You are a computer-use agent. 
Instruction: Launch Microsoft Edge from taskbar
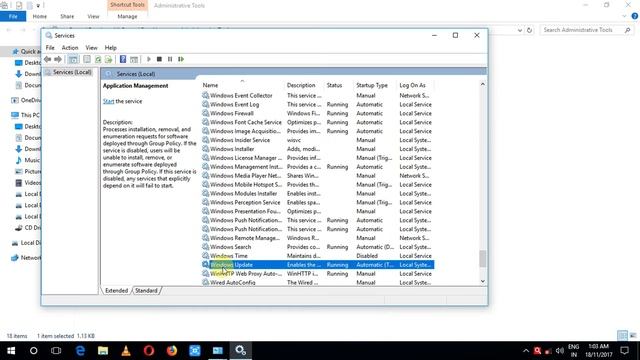pos(80,351)
